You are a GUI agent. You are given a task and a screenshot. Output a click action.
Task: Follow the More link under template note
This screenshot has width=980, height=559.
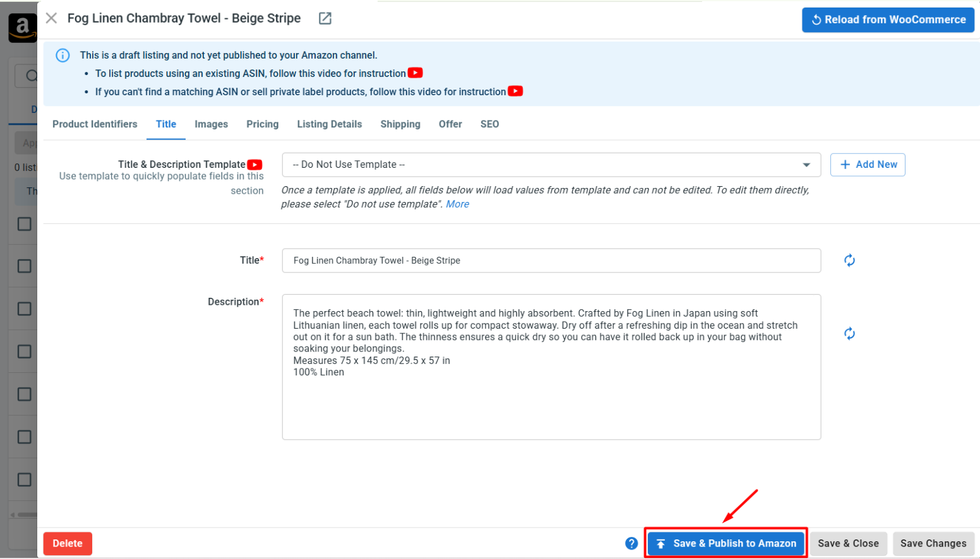tap(457, 204)
